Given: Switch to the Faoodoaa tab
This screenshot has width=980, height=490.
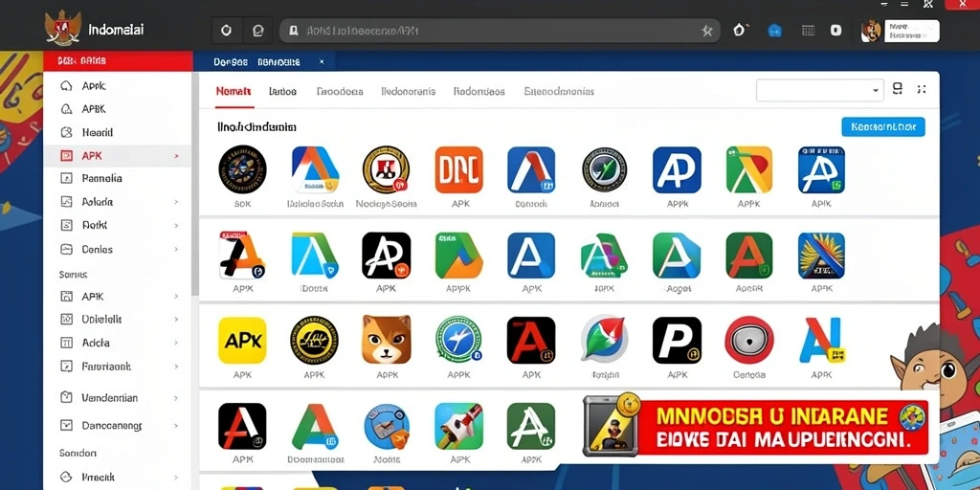Looking at the screenshot, I should [x=340, y=91].
